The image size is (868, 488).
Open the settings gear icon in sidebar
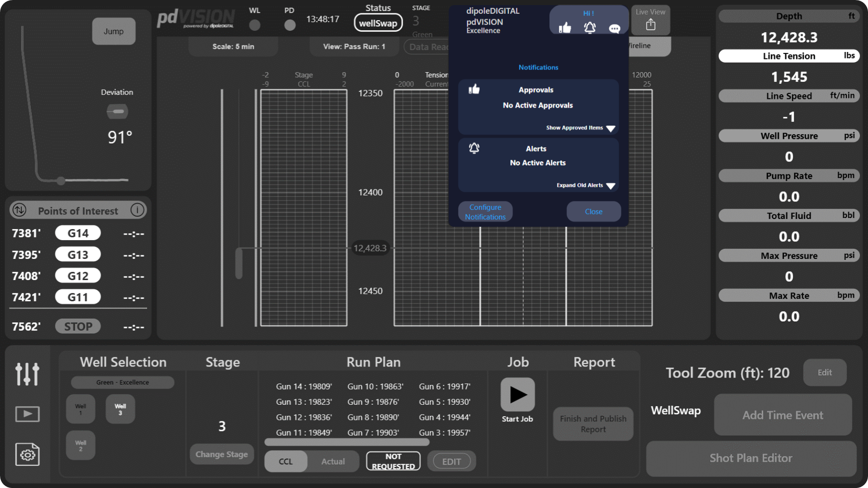pyautogui.click(x=27, y=454)
